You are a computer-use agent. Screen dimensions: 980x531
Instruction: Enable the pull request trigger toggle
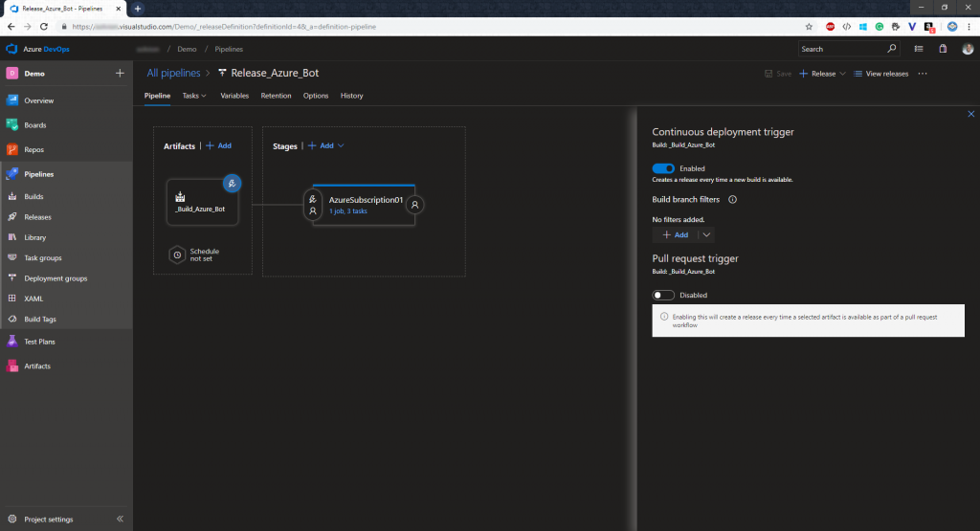(663, 295)
